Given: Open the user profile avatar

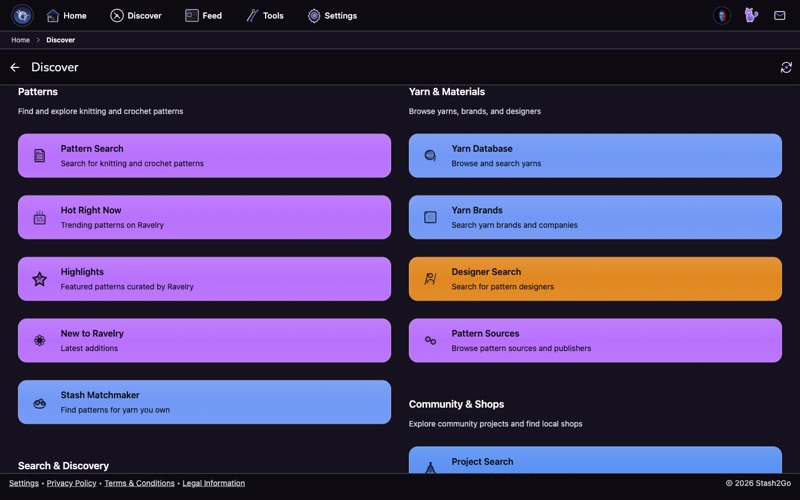Looking at the screenshot, I should (x=721, y=16).
